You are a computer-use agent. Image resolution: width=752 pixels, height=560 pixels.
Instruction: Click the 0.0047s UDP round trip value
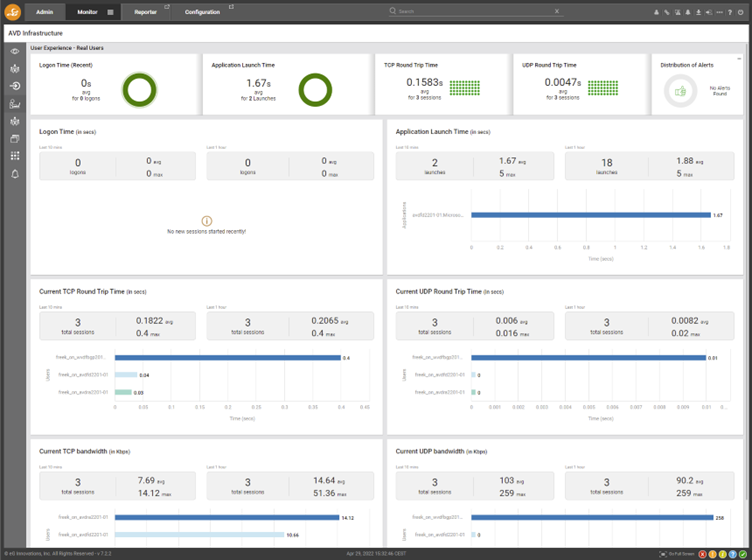click(563, 82)
